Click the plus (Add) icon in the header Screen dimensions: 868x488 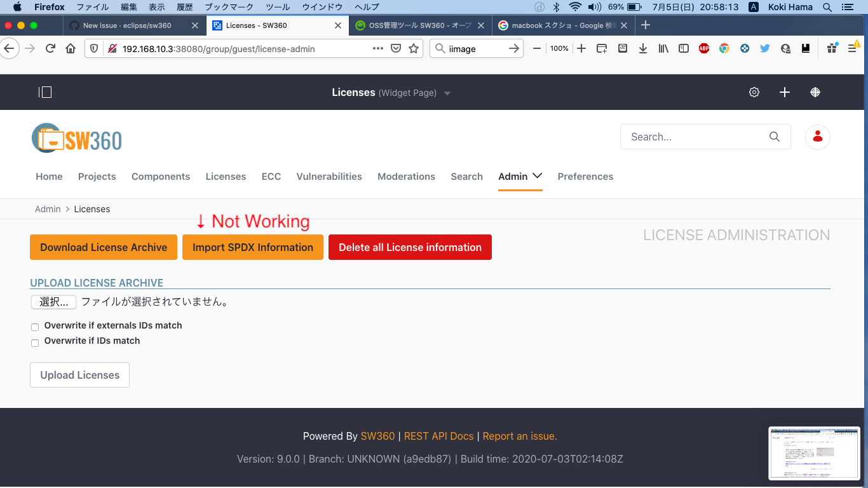coord(784,92)
